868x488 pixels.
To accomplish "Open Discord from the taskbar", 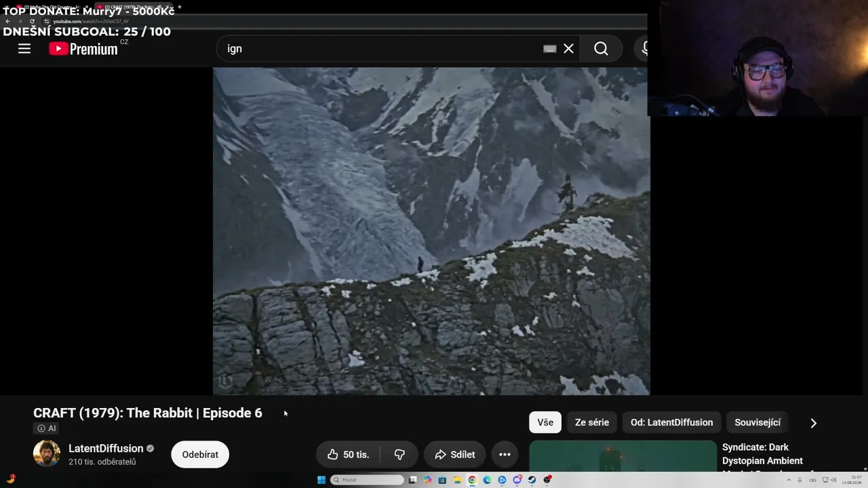I will point(517,480).
